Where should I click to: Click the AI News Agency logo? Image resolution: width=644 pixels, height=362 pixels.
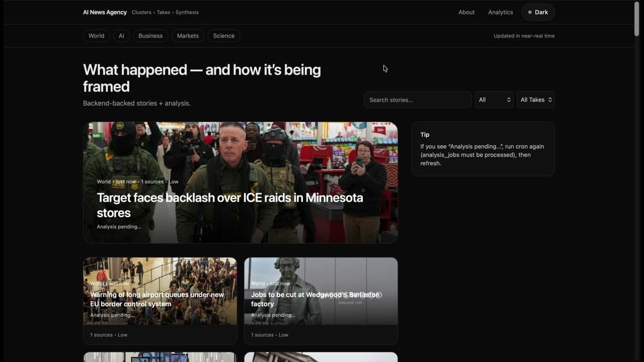(x=105, y=12)
